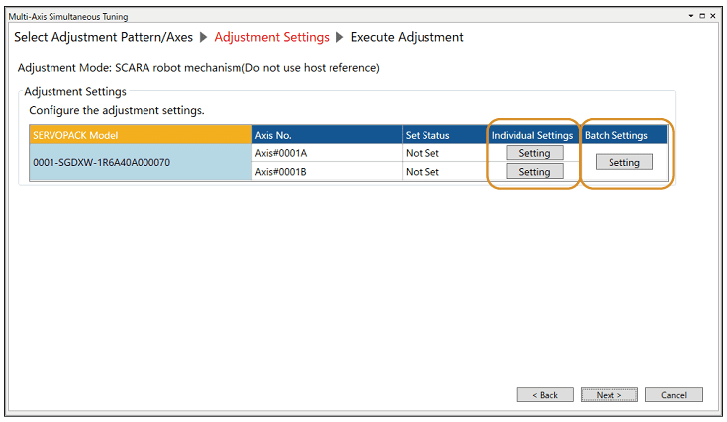Open individual Setting for Axis#0001A

[x=534, y=153]
